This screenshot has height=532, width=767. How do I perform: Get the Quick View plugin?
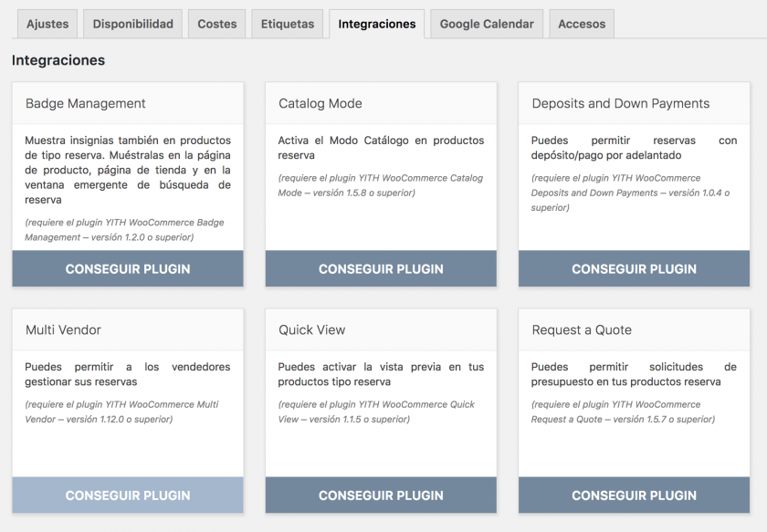[x=381, y=495]
